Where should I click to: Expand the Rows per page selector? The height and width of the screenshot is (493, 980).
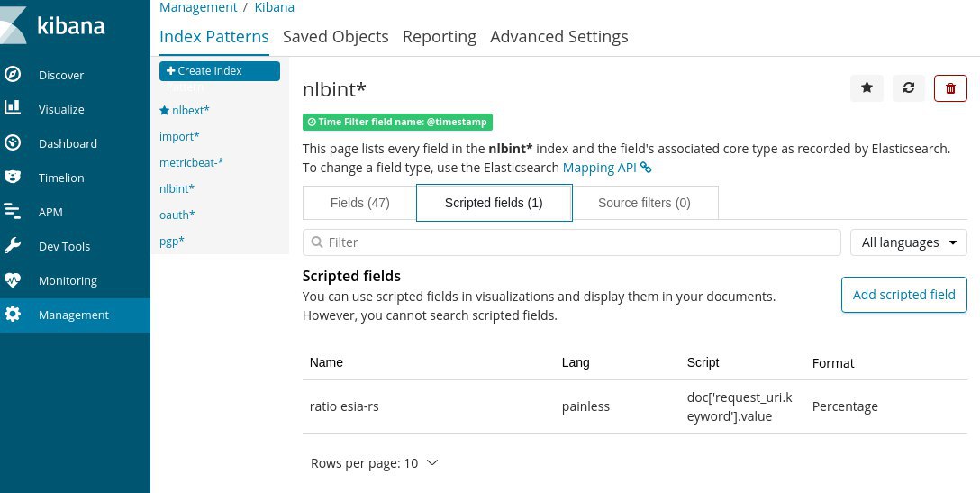coord(375,463)
